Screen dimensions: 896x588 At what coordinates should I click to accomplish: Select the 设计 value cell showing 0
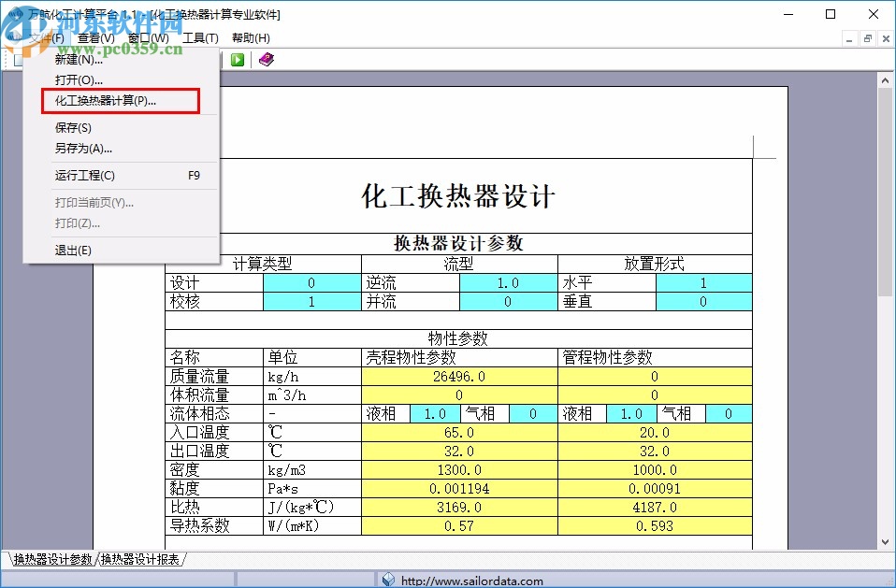coord(312,283)
